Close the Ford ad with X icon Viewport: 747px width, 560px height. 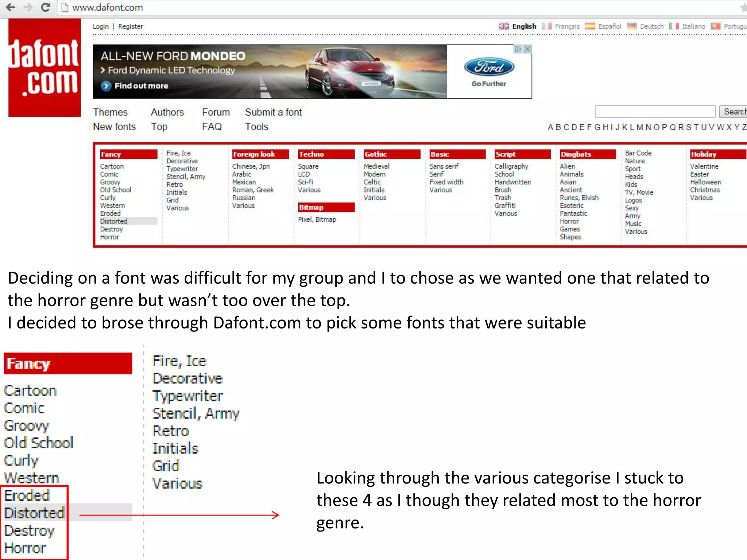527,49
